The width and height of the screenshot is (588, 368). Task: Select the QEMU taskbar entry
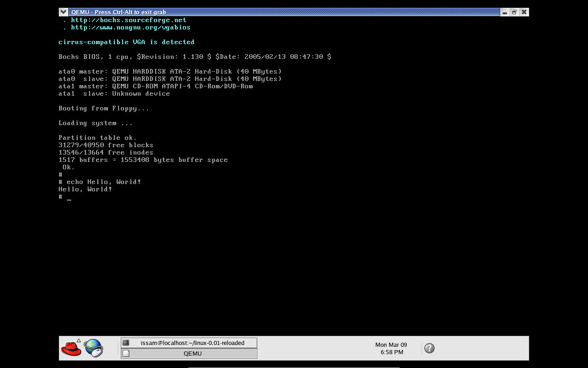192,353
